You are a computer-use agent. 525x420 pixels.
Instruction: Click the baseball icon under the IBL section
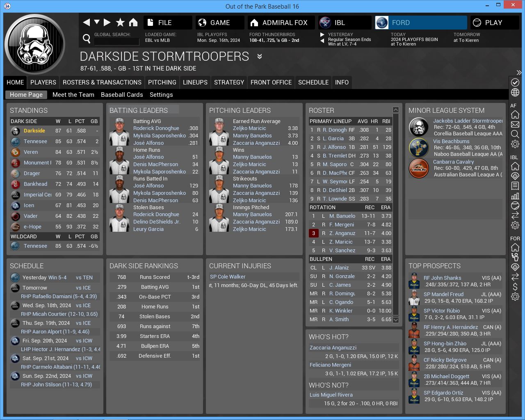515,205
